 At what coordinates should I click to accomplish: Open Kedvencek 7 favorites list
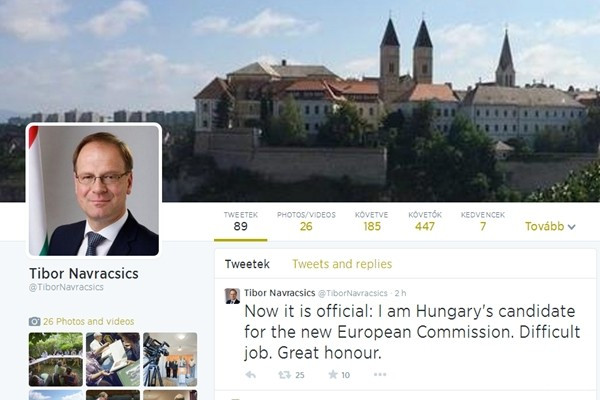point(483,222)
